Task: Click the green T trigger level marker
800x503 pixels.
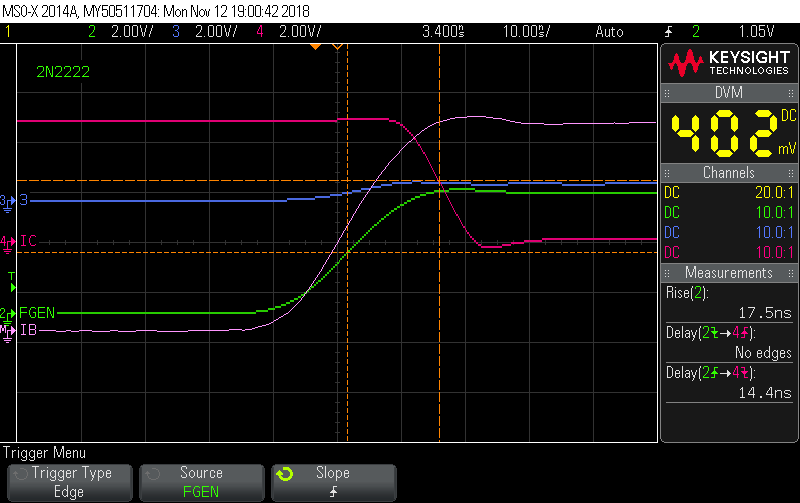Action: pyautogui.click(x=12, y=282)
